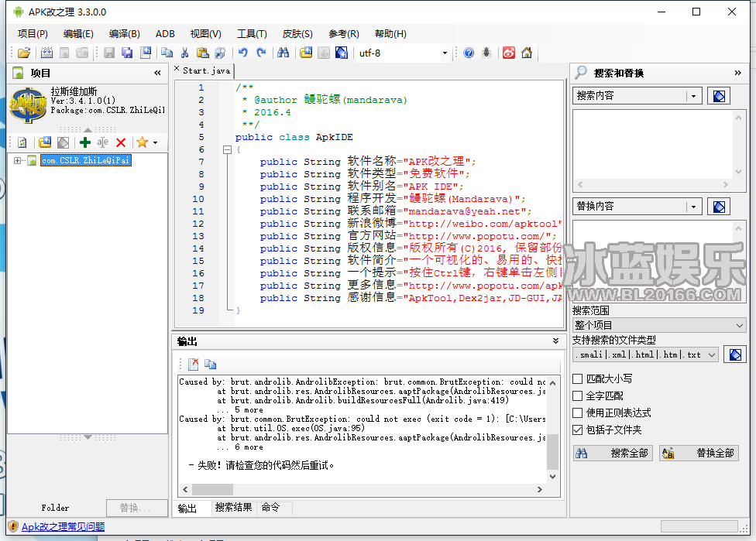Open the 项目(P) menu
This screenshot has height=541, width=756.
(33, 34)
